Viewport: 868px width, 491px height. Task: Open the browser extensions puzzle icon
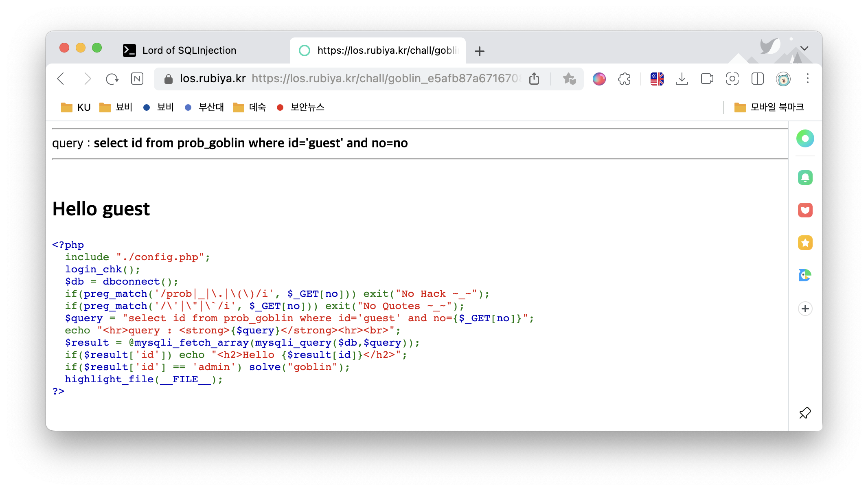tap(624, 79)
